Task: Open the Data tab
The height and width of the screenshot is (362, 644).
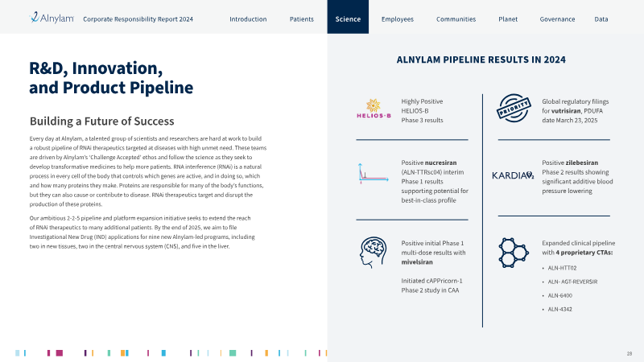Action: tap(601, 19)
